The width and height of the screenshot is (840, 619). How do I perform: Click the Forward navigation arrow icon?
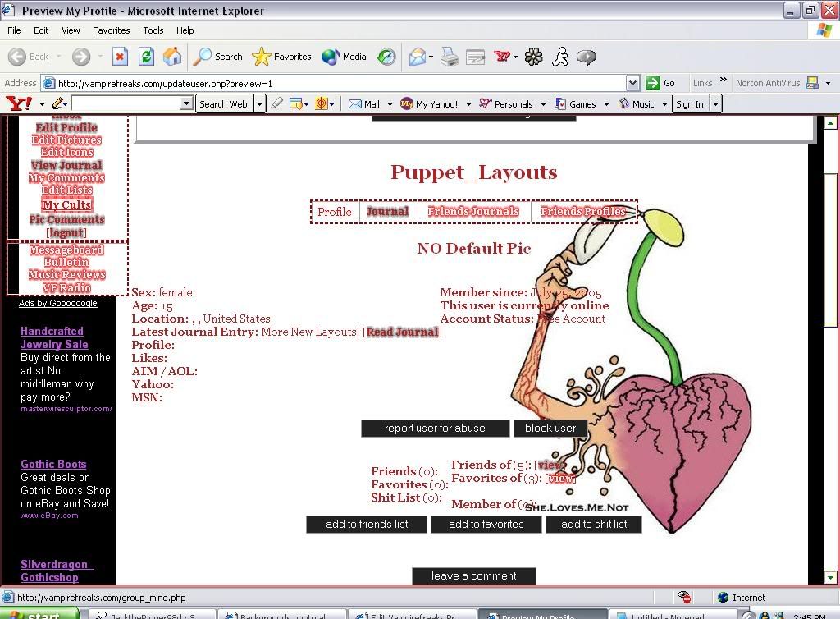point(81,57)
